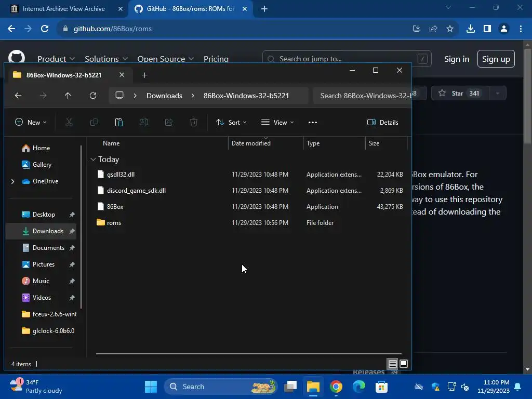The width and height of the screenshot is (532, 399).
Task: Go up one folder level
Action: [x=68, y=96]
